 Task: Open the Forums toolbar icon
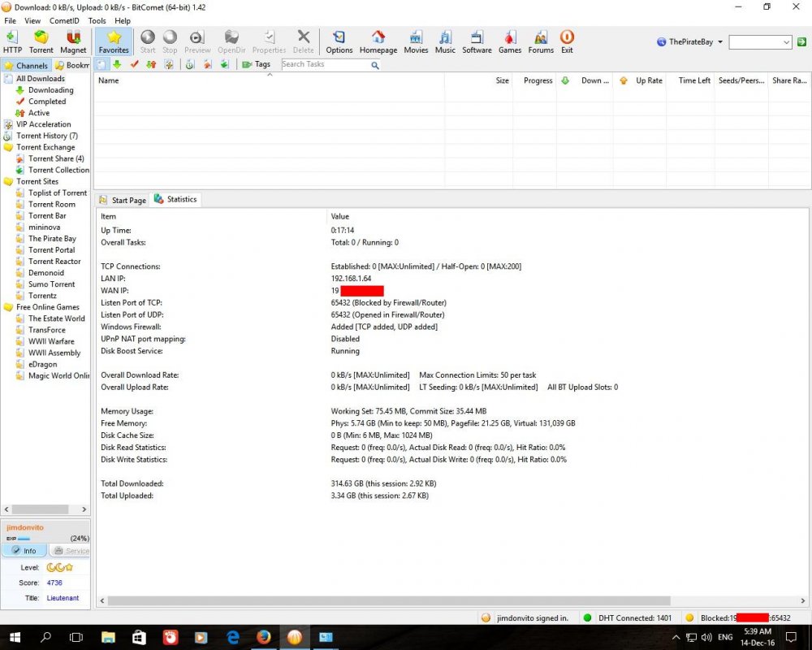(x=541, y=41)
